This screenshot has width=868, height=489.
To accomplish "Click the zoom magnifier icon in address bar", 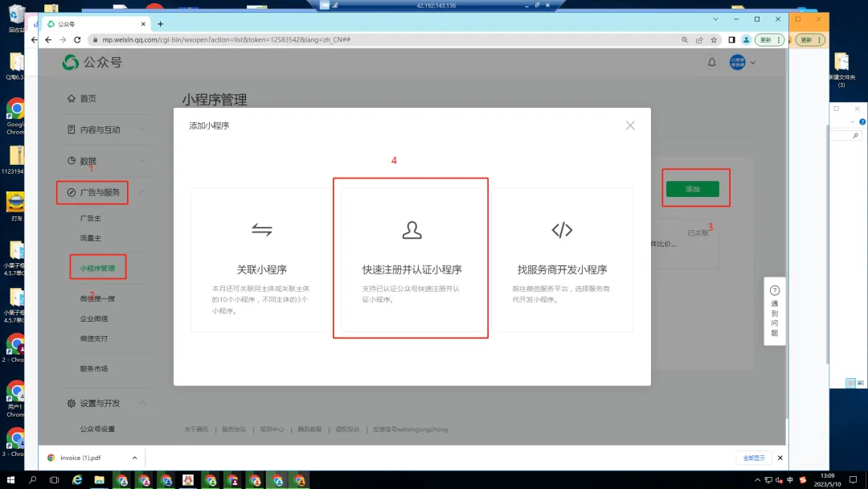I will point(685,40).
